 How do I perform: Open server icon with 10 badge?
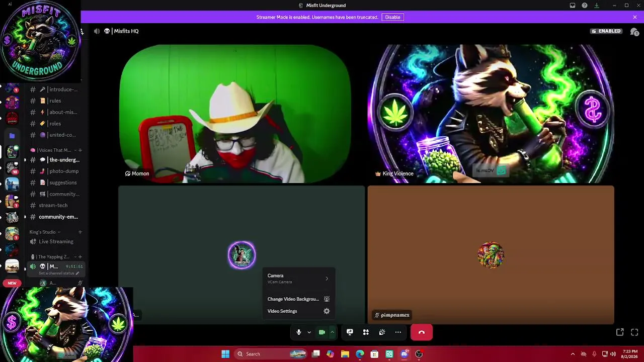(12, 168)
